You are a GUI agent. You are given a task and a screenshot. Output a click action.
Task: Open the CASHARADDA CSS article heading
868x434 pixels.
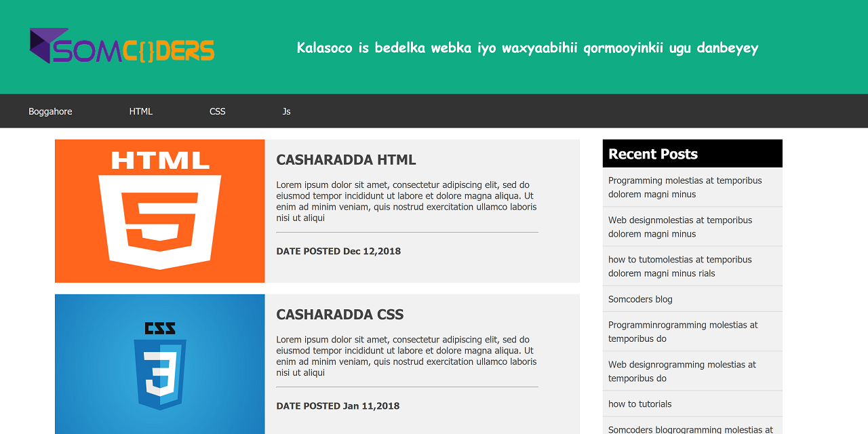(340, 314)
